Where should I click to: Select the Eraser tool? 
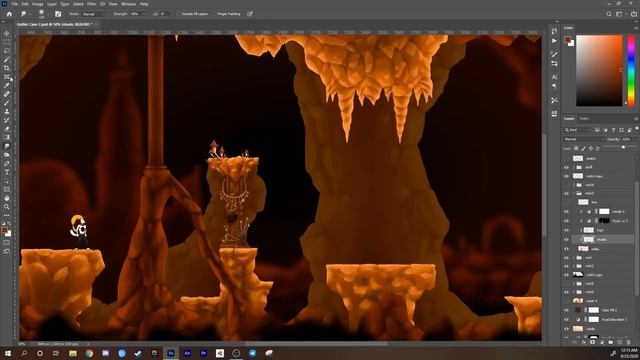(7, 129)
